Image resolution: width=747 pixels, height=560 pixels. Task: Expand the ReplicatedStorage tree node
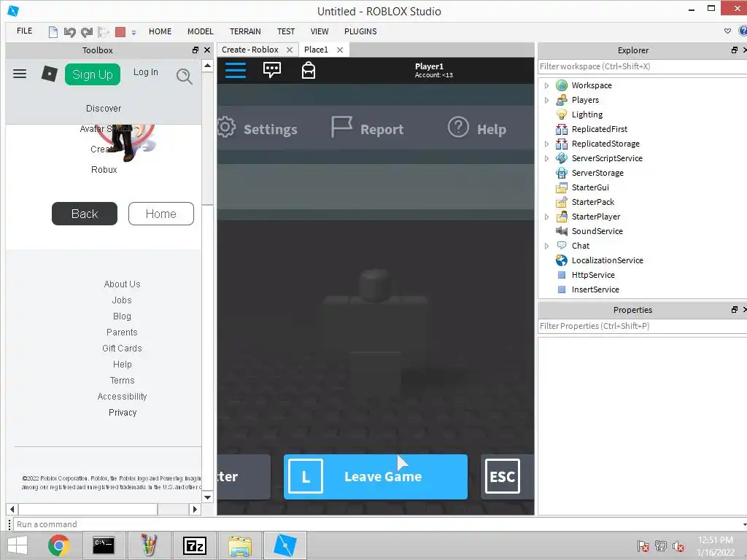coord(546,144)
